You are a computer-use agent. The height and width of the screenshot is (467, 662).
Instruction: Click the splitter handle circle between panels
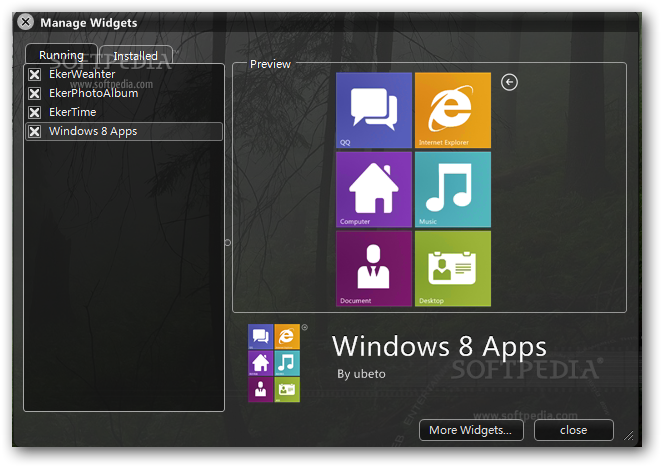pyautogui.click(x=228, y=243)
